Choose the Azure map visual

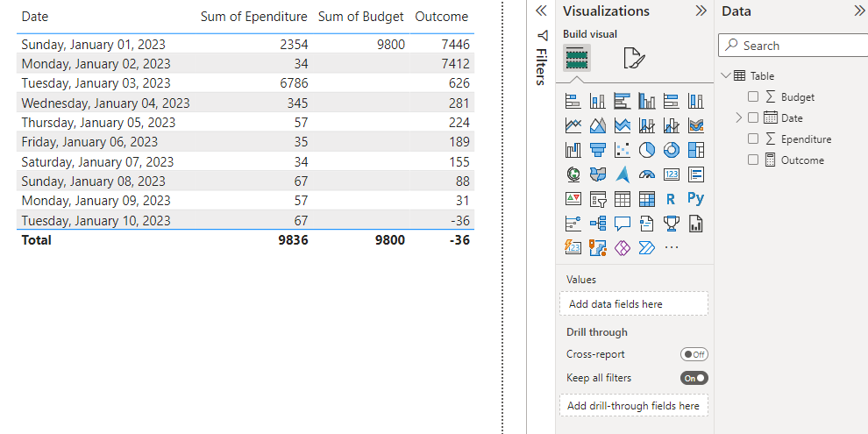click(x=623, y=174)
